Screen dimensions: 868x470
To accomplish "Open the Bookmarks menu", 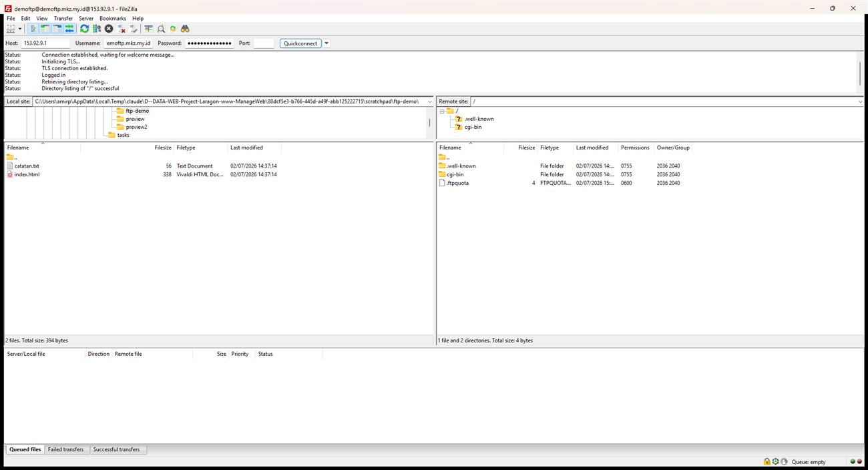I will (113, 19).
